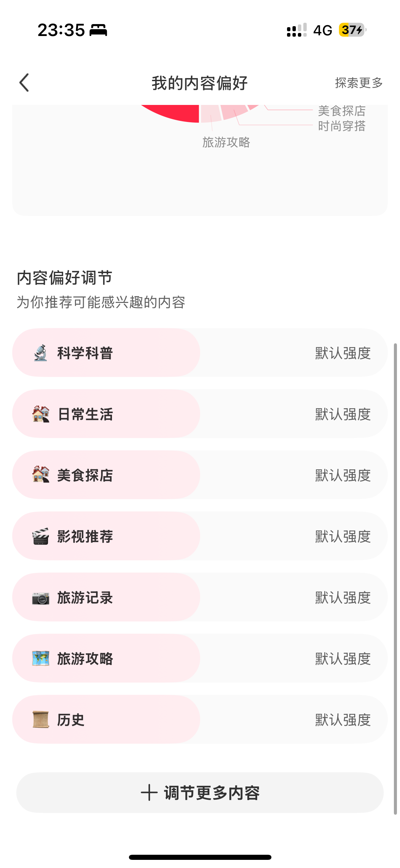This screenshot has width=400, height=868.
Task: Open 探索更多 in the header
Action: coord(359,83)
